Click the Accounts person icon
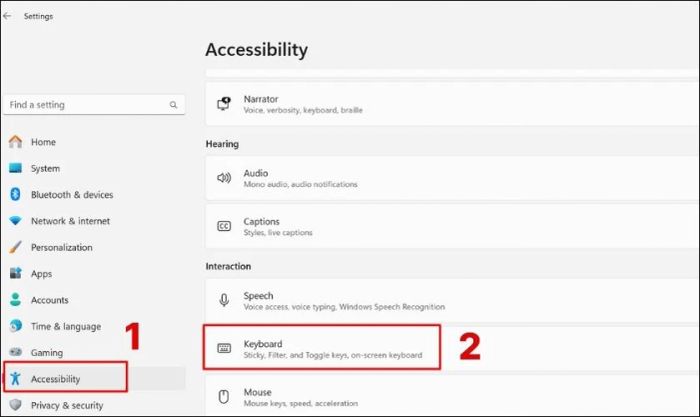700x417 pixels. point(15,300)
